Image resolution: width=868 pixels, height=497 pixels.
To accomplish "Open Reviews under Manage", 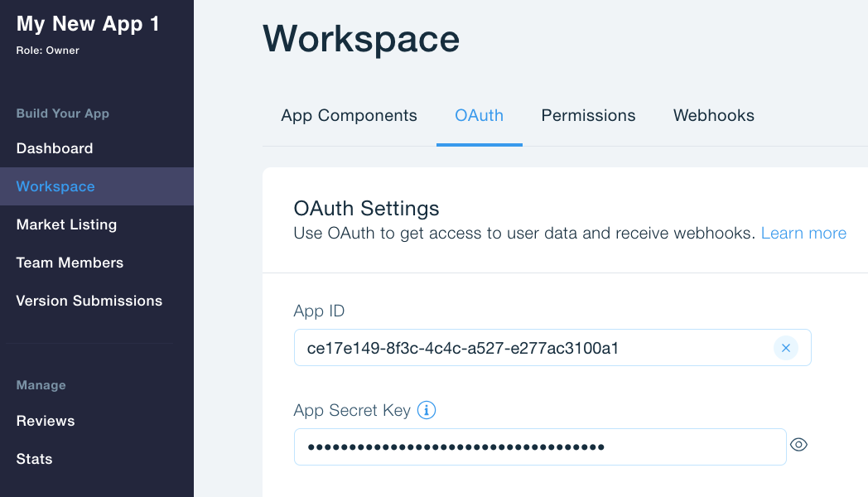I will (46, 421).
